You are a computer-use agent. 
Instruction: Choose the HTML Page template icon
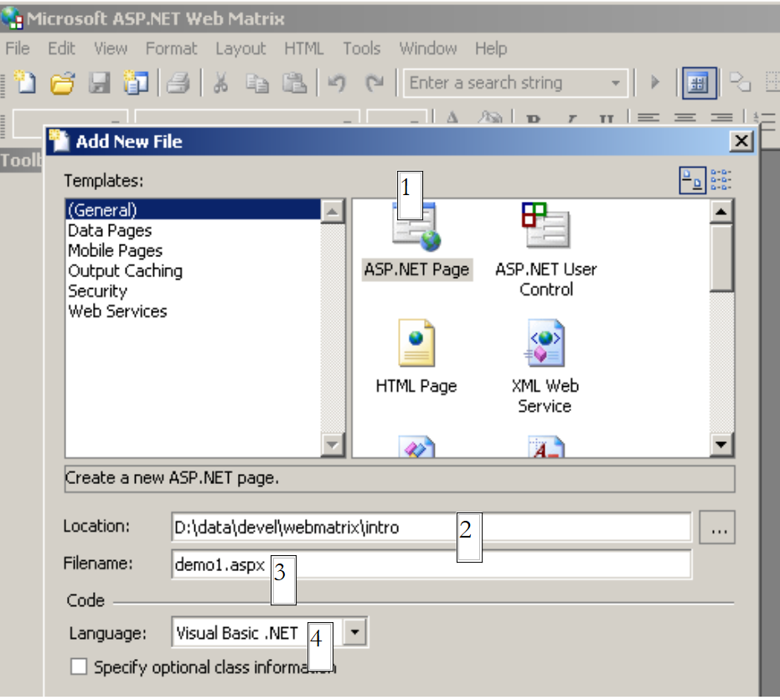pos(416,343)
